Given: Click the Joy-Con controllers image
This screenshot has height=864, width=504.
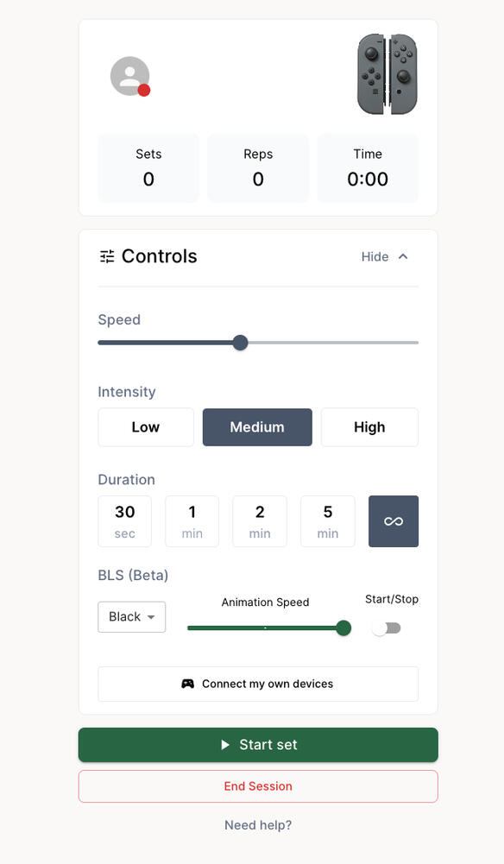Looking at the screenshot, I should point(387,74).
